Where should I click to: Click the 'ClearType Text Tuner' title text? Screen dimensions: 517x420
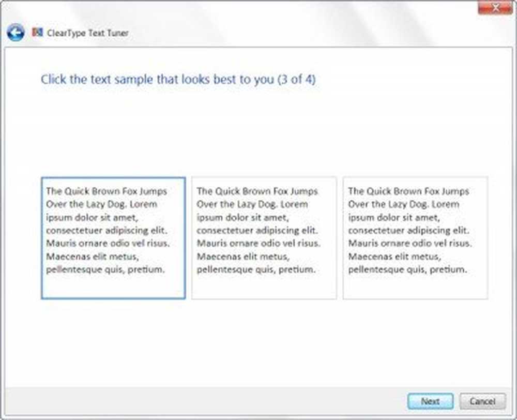[x=88, y=33]
